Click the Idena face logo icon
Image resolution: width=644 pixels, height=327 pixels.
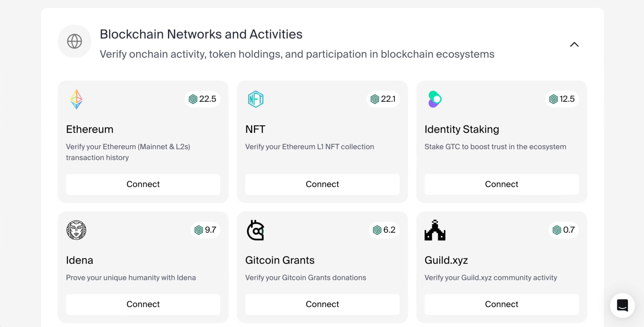coord(76,230)
